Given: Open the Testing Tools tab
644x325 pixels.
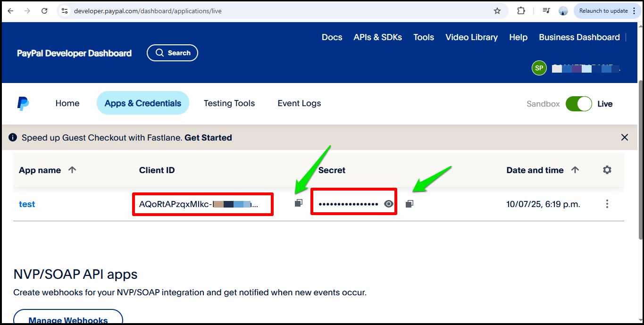Looking at the screenshot, I should point(229,103).
